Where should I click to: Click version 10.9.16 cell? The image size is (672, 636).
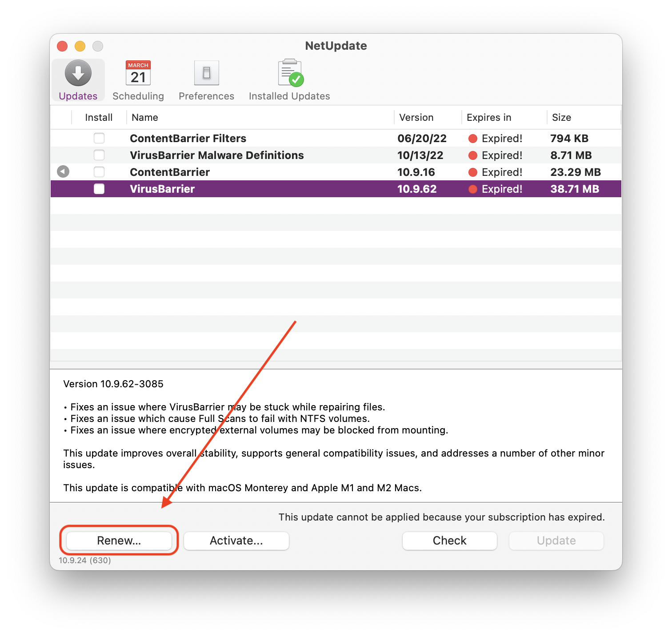[416, 172]
